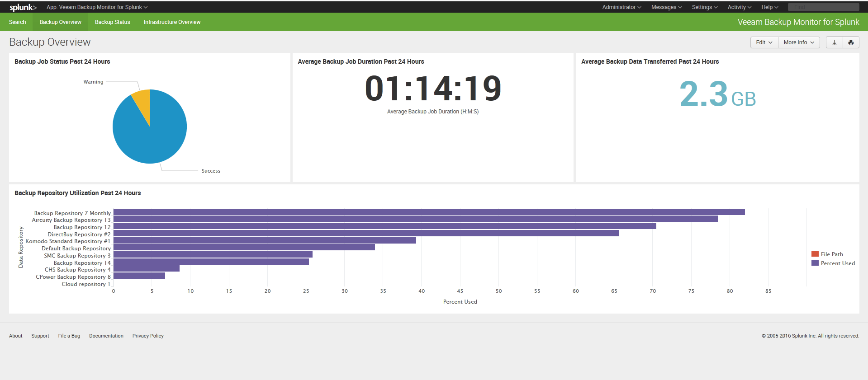Click the Default Backup Repository bar
868x380 pixels.
pos(244,247)
